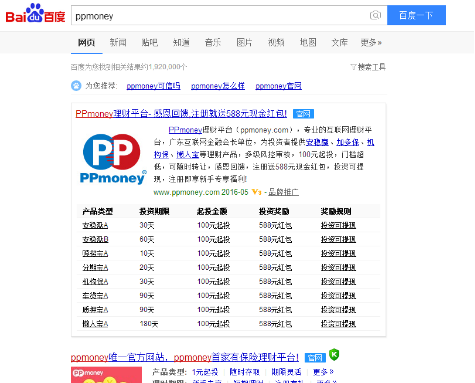
Task: Open the 音乐 tab
Action: pos(213,43)
